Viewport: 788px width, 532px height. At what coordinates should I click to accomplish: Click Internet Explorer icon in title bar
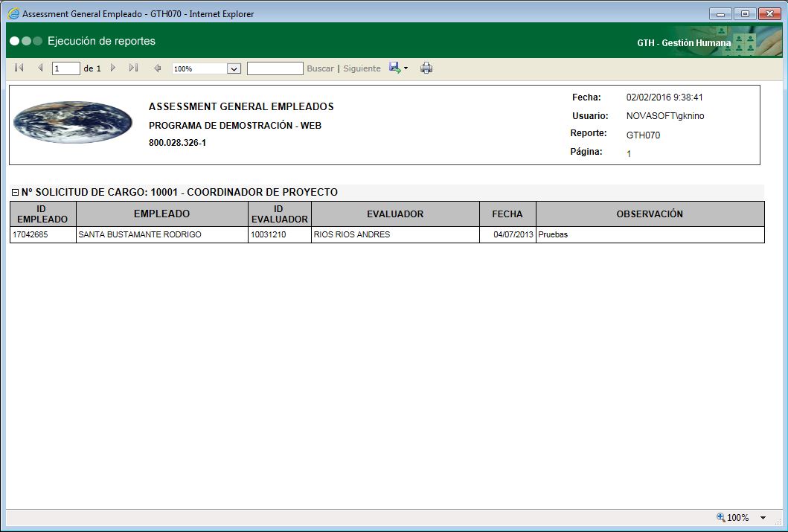tap(13, 13)
